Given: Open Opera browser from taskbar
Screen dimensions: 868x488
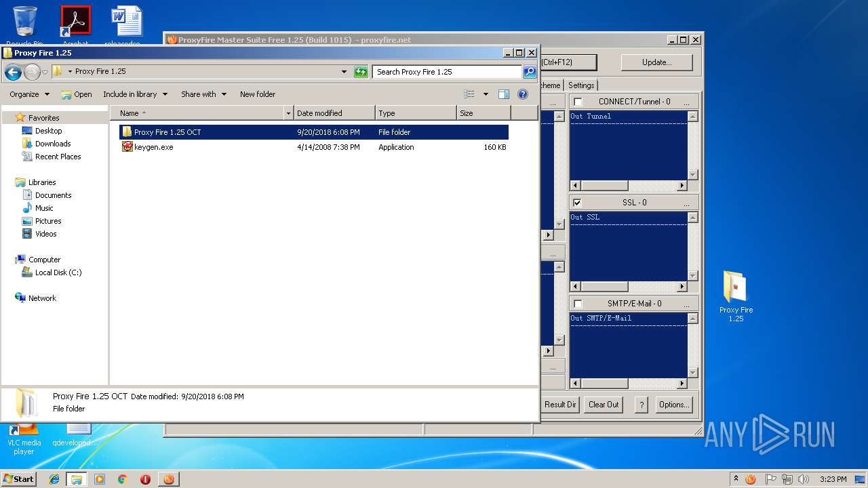Looking at the screenshot, I should 145,479.
